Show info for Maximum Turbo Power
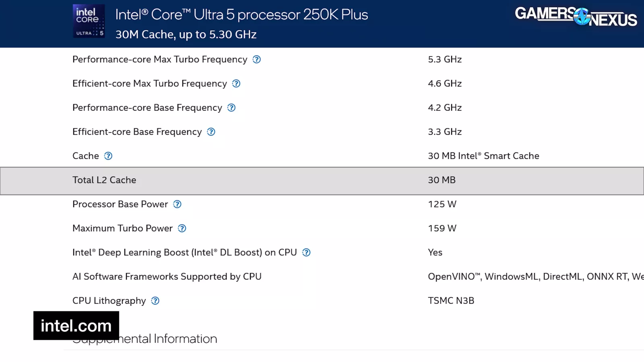 pos(182,228)
